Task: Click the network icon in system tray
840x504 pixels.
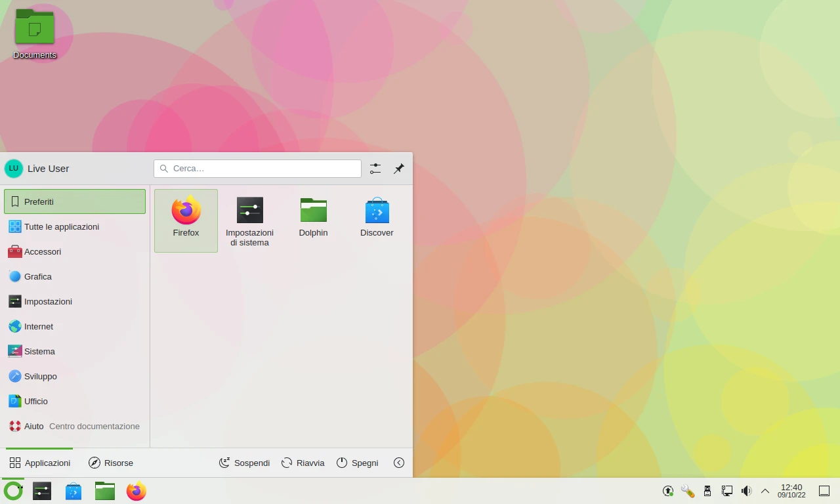Action: tap(727, 491)
